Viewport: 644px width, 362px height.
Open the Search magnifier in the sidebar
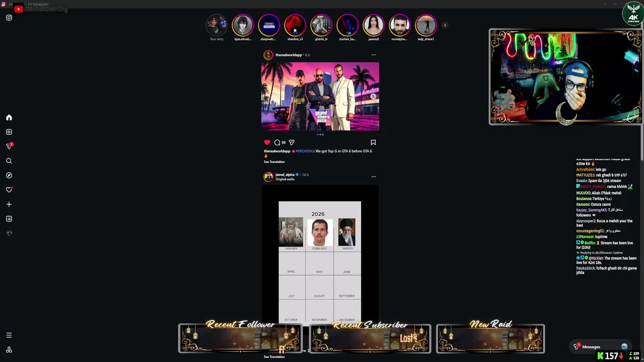click(x=9, y=161)
